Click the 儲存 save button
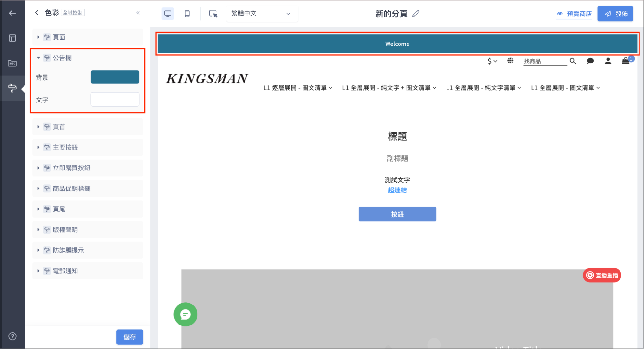The image size is (644, 349). tap(130, 337)
